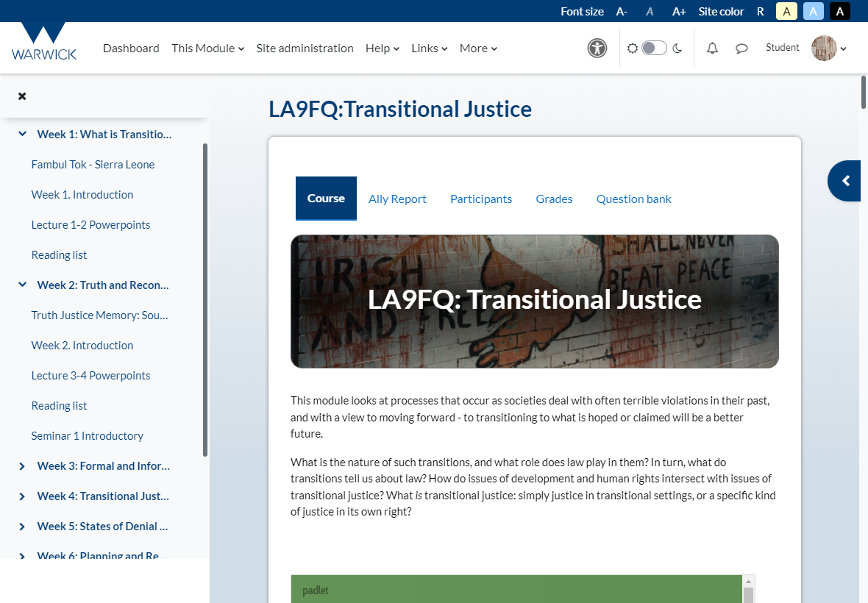Reset site color with R button

coord(761,11)
